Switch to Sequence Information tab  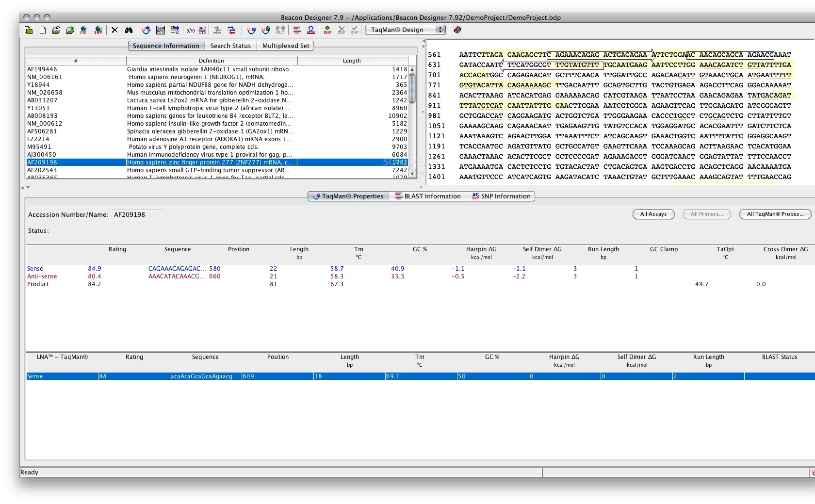166,46
